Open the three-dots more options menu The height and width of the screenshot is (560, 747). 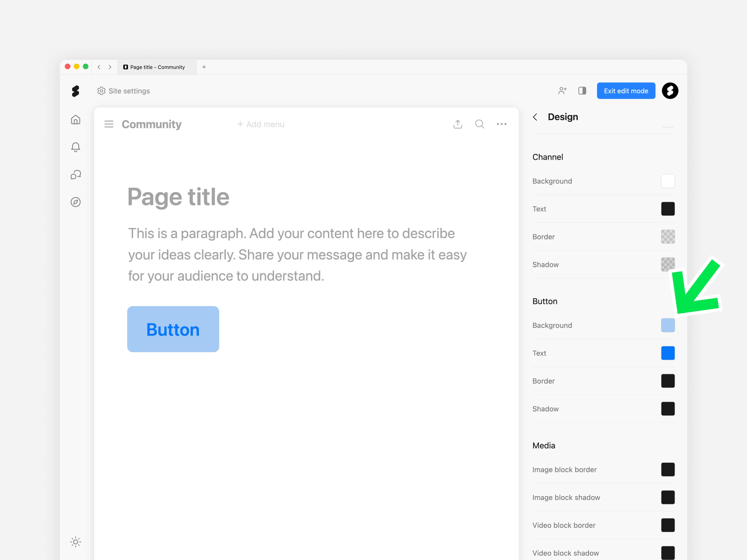click(501, 124)
